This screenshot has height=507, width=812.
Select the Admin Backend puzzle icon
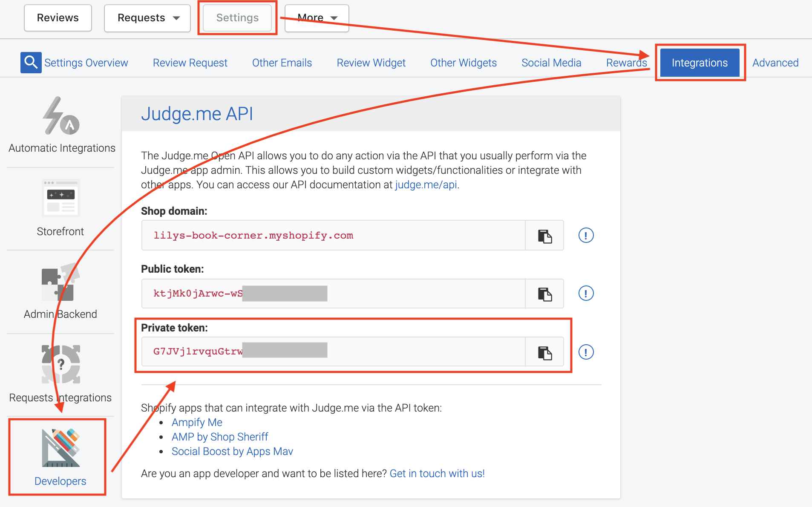(x=61, y=282)
